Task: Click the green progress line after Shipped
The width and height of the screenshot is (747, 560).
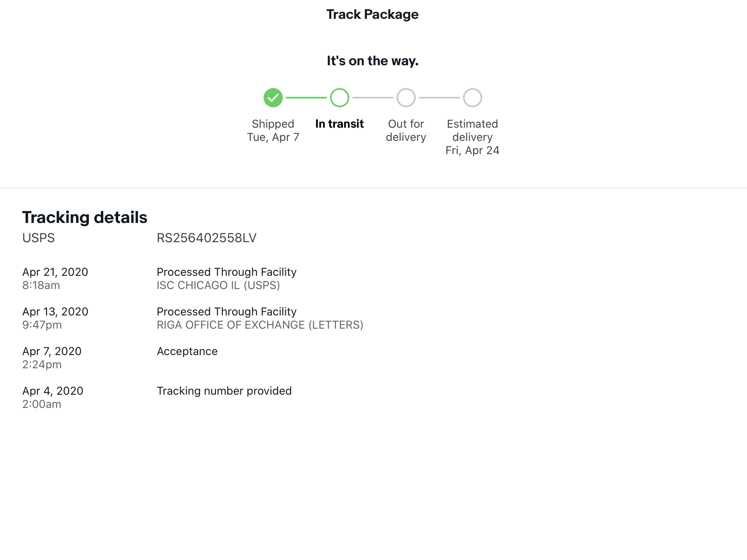Action: tap(306, 98)
